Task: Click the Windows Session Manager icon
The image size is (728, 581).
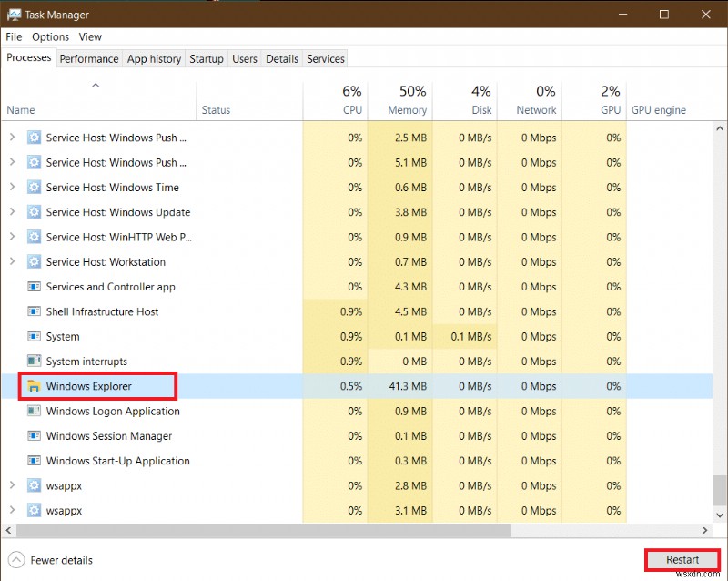Action: click(x=33, y=435)
